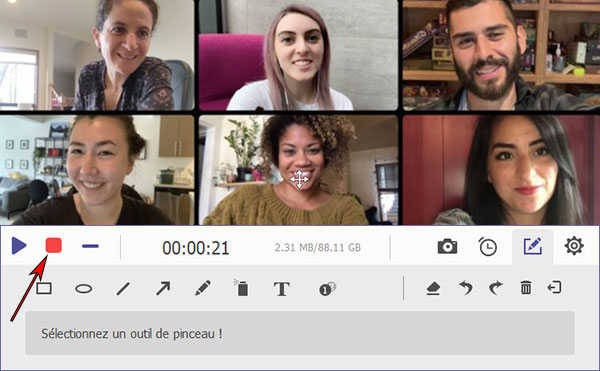
Task: Select the rectangle drawing tool
Action: point(44,288)
